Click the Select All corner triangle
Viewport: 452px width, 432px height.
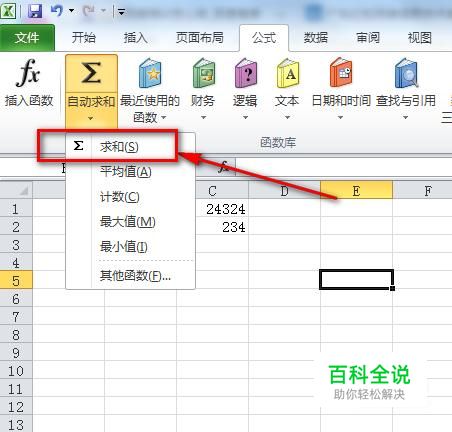23,191
